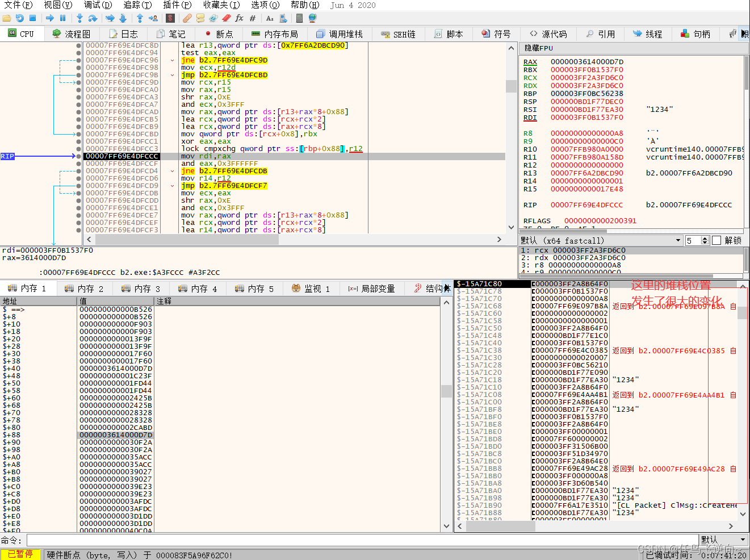
Task: Open the 监视 1 watch tab
Action: (x=311, y=289)
